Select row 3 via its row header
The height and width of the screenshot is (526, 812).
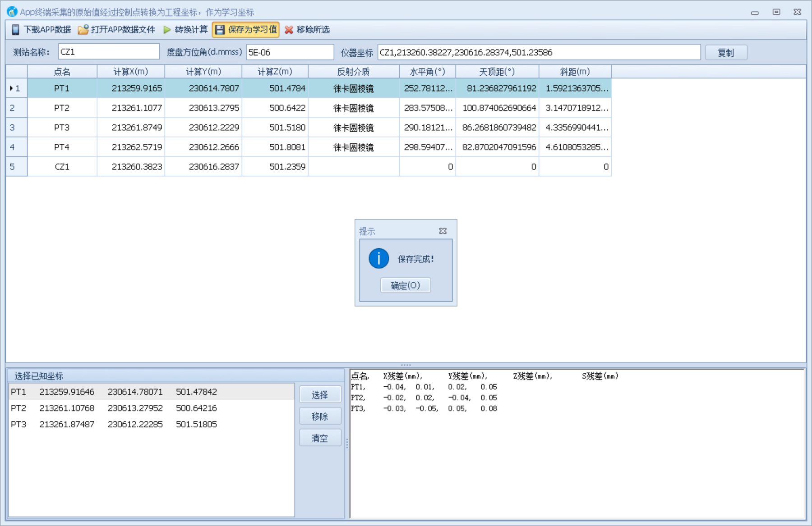click(x=17, y=128)
